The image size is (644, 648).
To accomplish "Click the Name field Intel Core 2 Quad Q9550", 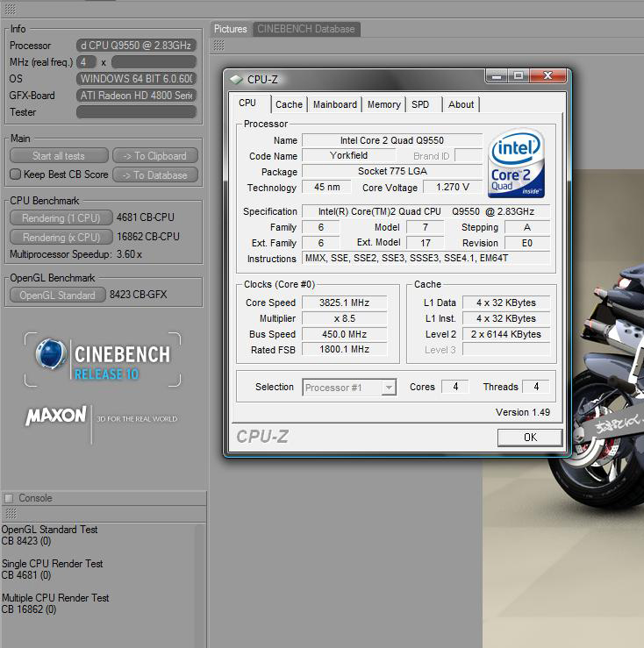I will click(x=391, y=140).
